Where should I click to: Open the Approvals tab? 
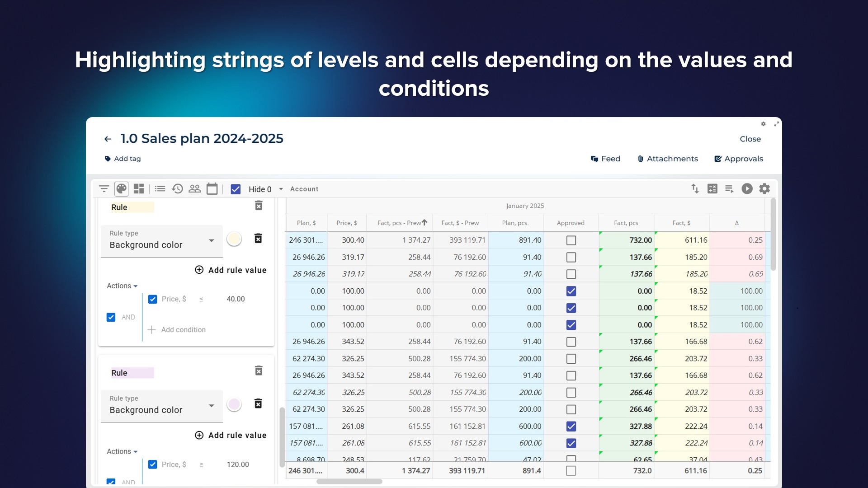pos(738,159)
